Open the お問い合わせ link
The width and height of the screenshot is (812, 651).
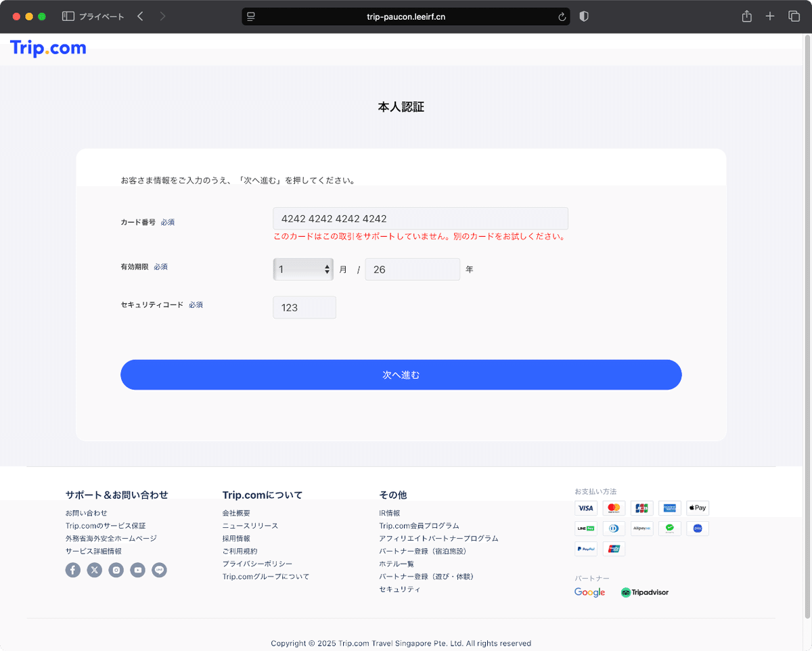87,513
